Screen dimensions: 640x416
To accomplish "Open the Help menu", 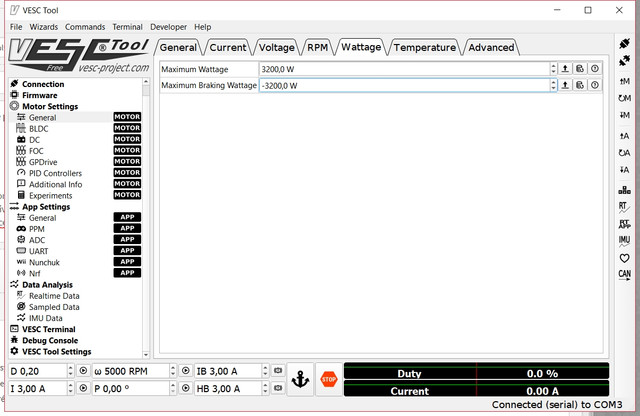I will (x=202, y=27).
